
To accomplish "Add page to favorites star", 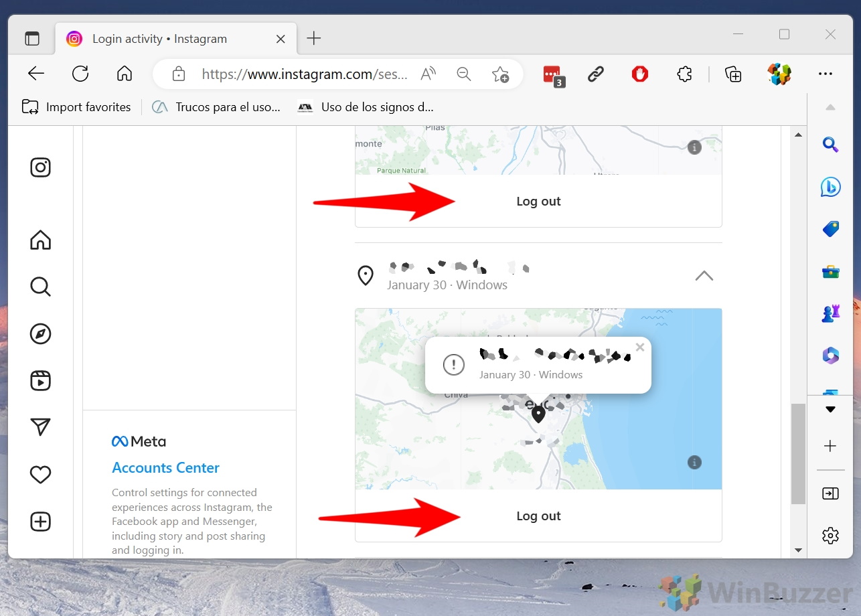I will tap(500, 74).
